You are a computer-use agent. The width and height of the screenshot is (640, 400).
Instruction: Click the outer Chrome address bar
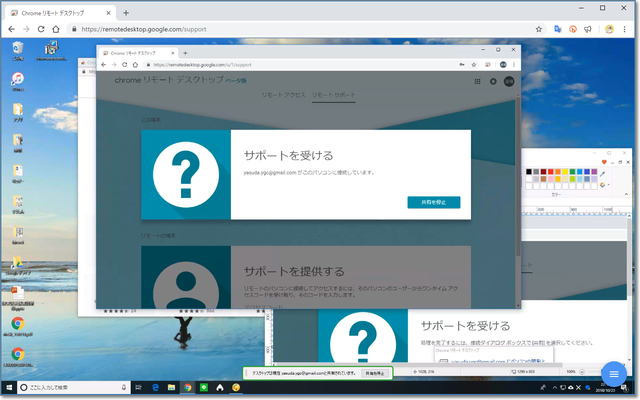click(x=300, y=29)
